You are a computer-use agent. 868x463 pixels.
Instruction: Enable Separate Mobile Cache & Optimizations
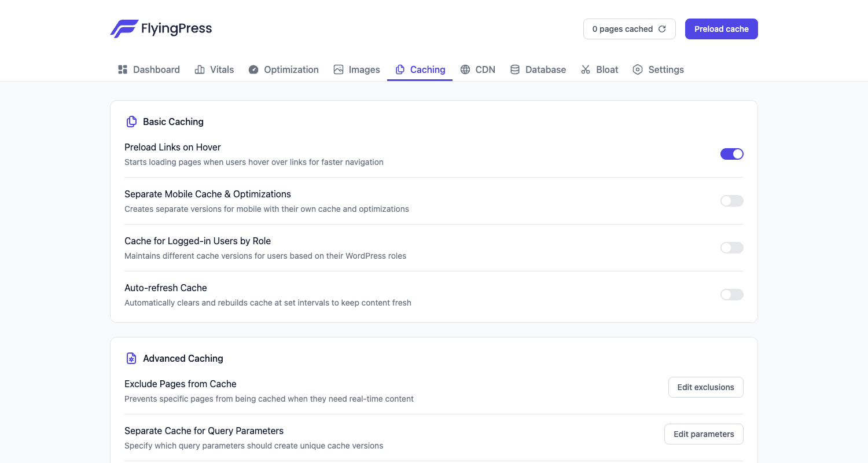point(732,201)
